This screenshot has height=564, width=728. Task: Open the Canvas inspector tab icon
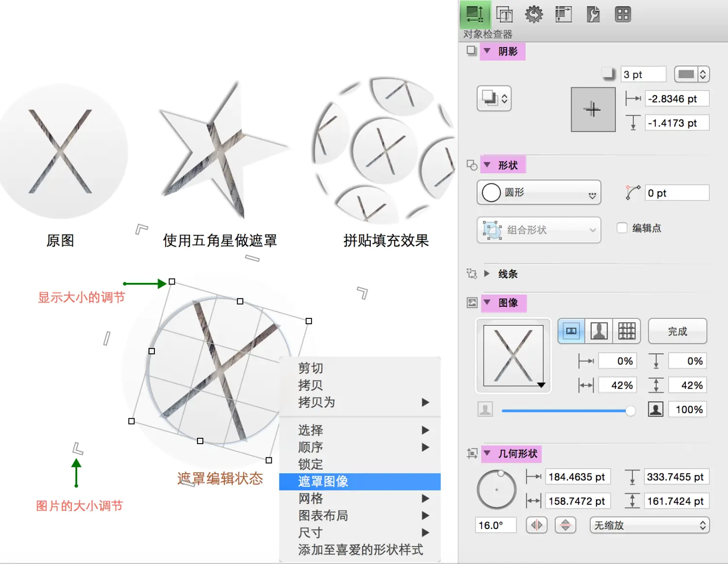563,14
